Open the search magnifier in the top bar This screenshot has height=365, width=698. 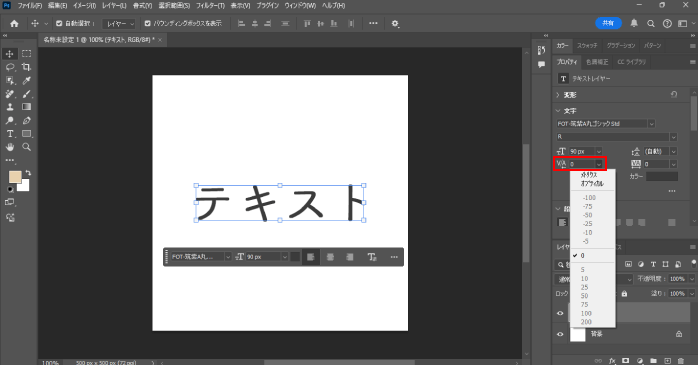click(650, 24)
